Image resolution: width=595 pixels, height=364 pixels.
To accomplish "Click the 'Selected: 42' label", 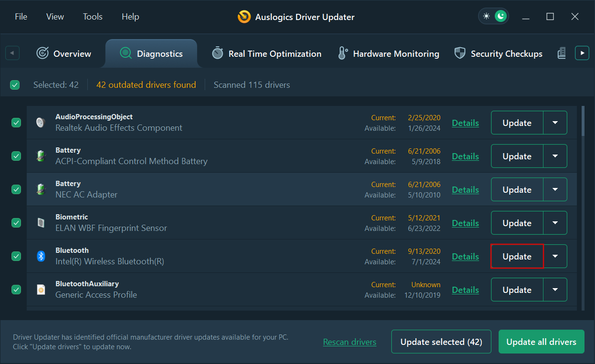I will pos(56,85).
